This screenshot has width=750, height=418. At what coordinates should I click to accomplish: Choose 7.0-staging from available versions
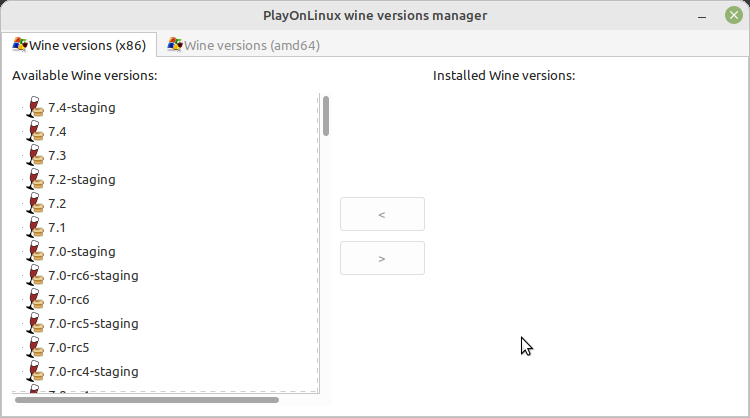[x=82, y=252]
